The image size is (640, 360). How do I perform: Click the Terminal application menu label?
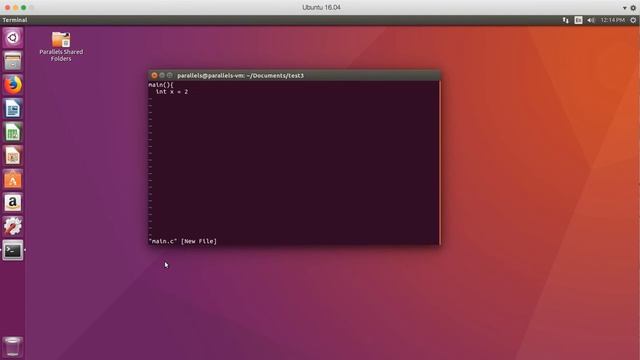point(15,20)
